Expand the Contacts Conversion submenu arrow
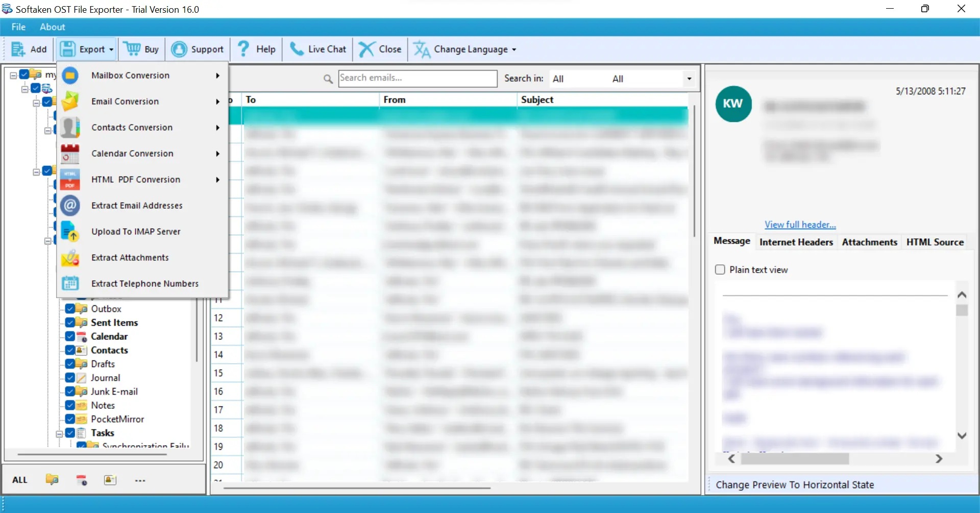The image size is (980, 513). [x=218, y=128]
